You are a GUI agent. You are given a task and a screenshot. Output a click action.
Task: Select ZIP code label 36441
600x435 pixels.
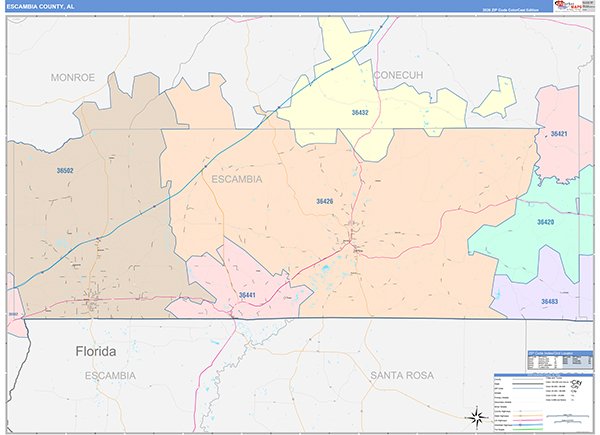tap(247, 295)
